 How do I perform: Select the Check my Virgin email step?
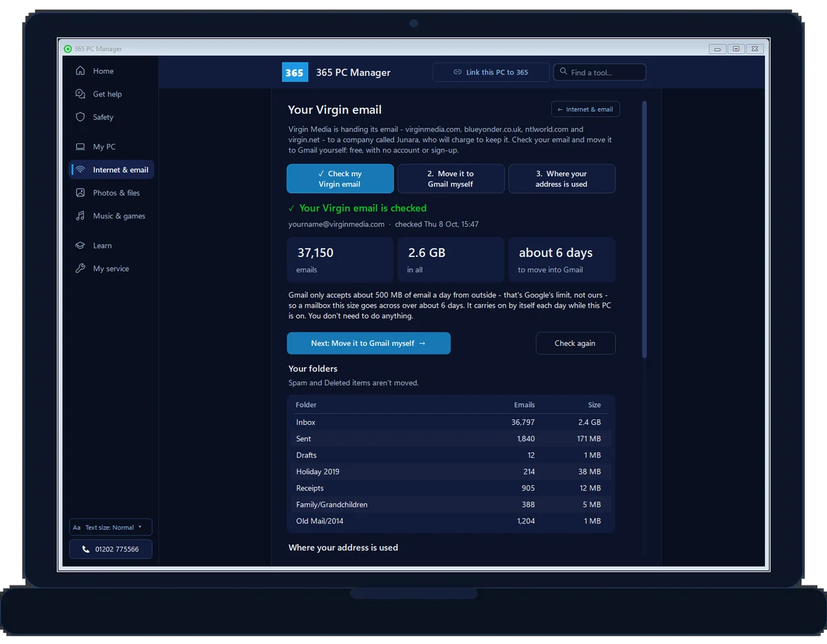pyautogui.click(x=340, y=179)
